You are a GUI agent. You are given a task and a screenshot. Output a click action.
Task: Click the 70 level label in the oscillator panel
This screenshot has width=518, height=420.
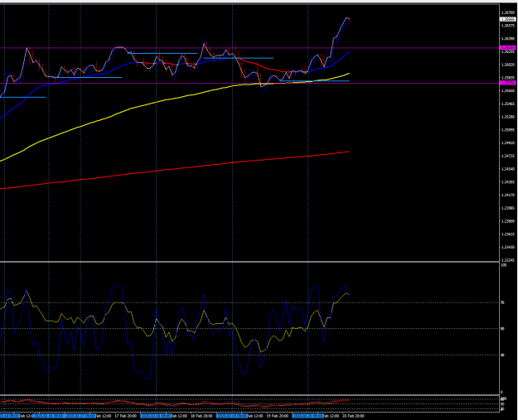point(502,302)
